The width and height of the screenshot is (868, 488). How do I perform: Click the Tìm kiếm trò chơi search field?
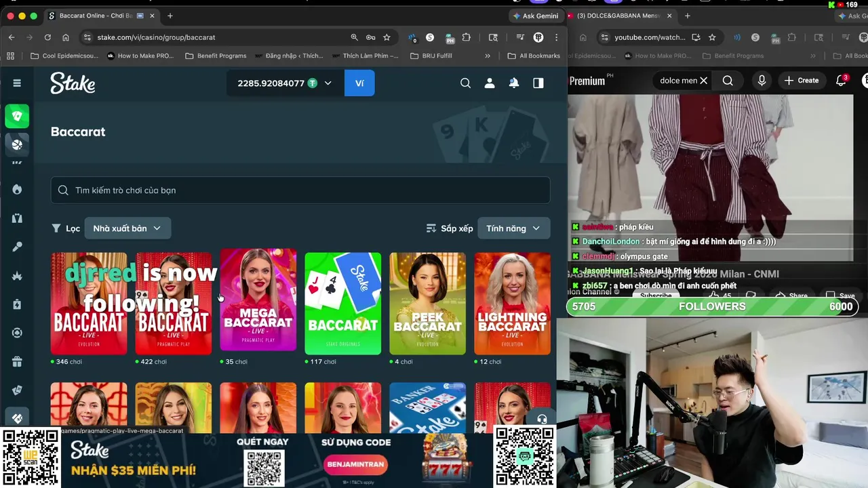click(300, 190)
